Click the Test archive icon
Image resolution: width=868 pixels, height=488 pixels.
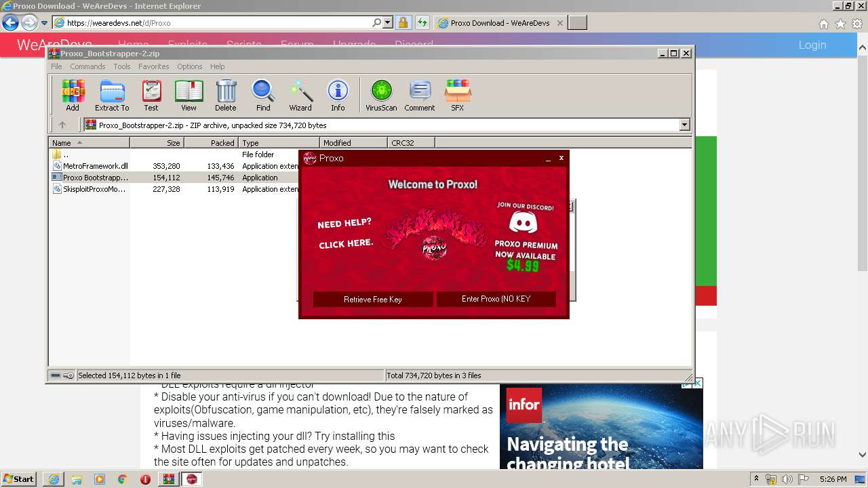(151, 95)
